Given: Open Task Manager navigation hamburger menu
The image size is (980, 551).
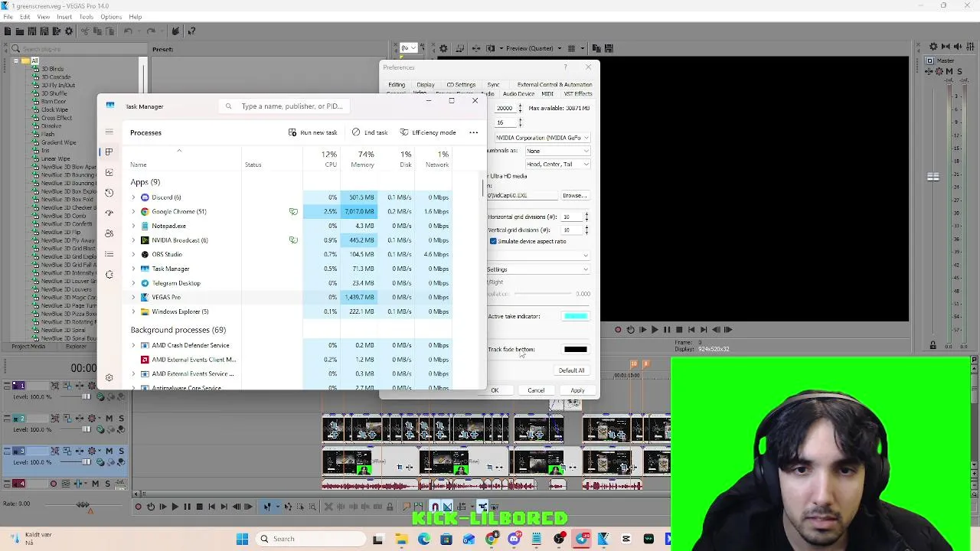Looking at the screenshot, I should coord(109,132).
